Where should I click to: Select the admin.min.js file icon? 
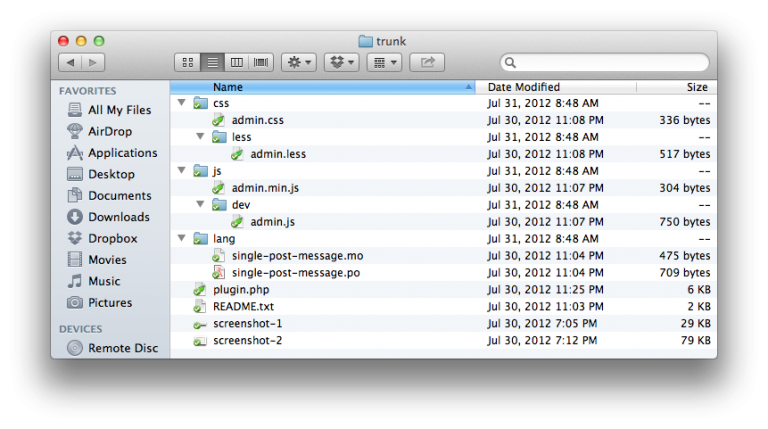tap(218, 188)
